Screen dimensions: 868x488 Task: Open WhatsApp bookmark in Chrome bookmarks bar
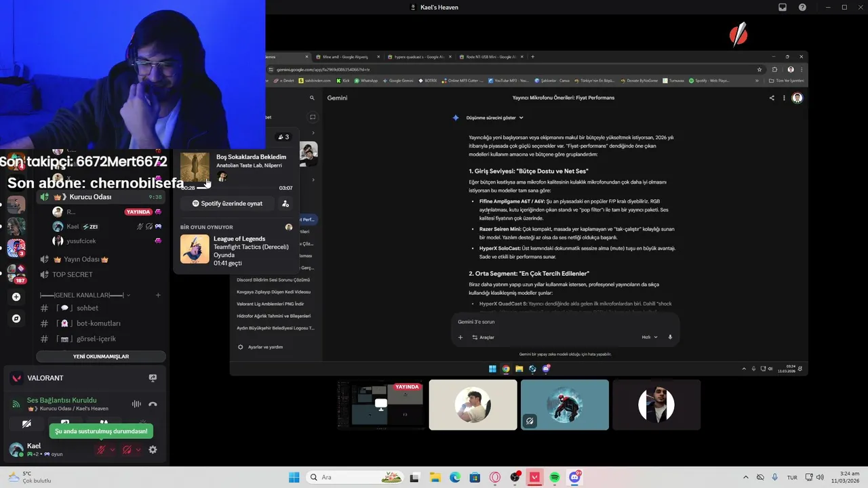coord(366,80)
